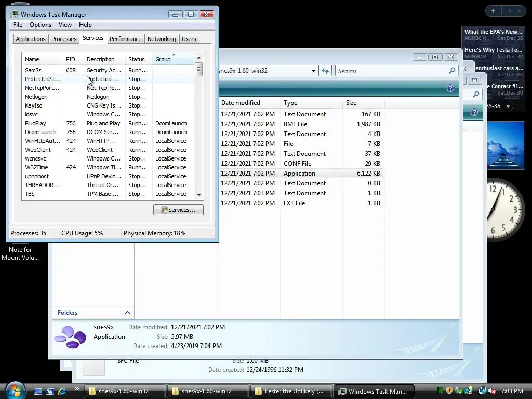532x399 pixels.
Task: Select the CONF File row in Explorer
Action: (301, 163)
